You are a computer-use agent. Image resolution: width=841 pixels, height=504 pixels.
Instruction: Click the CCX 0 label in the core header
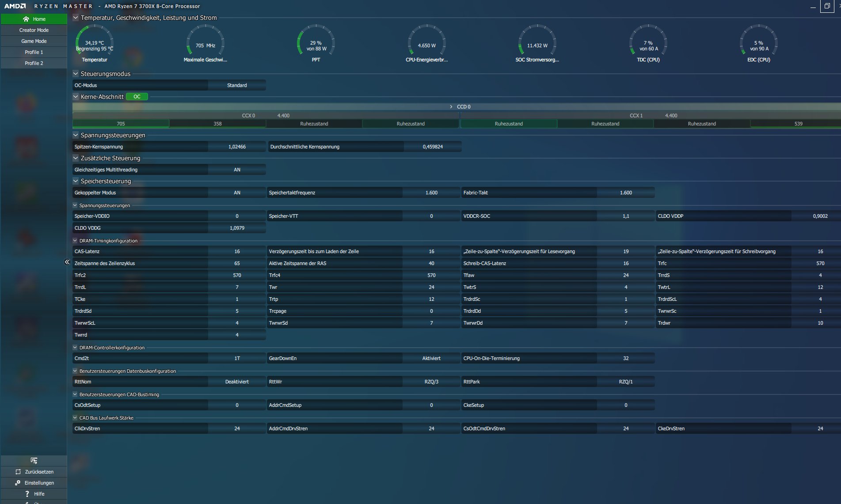coord(248,116)
